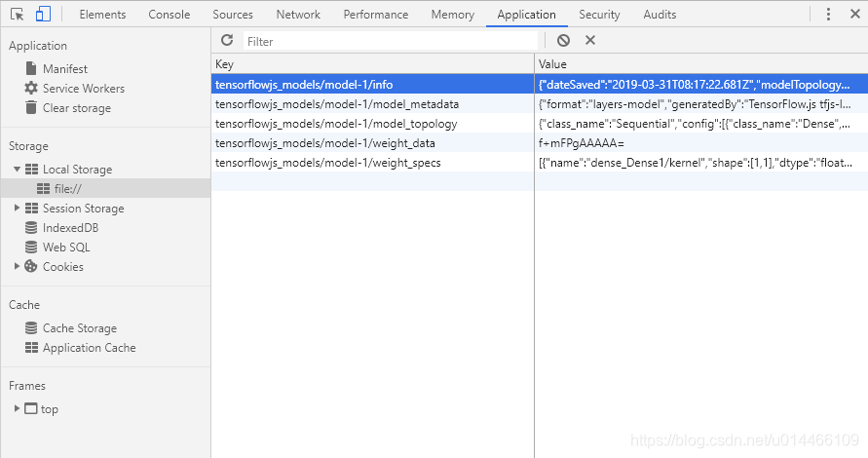Click the f+mFPgAAAAA= value cell
The width and height of the screenshot is (868, 458).
[701, 142]
